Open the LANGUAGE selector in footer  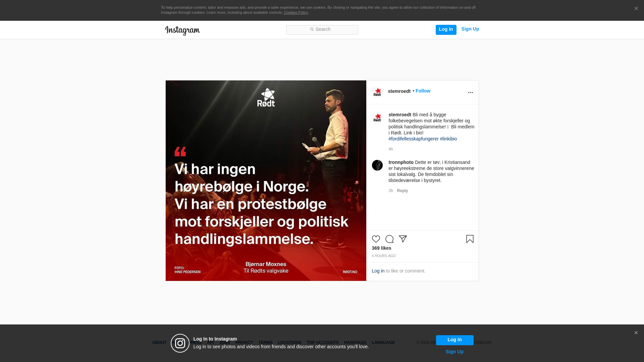[383, 343]
